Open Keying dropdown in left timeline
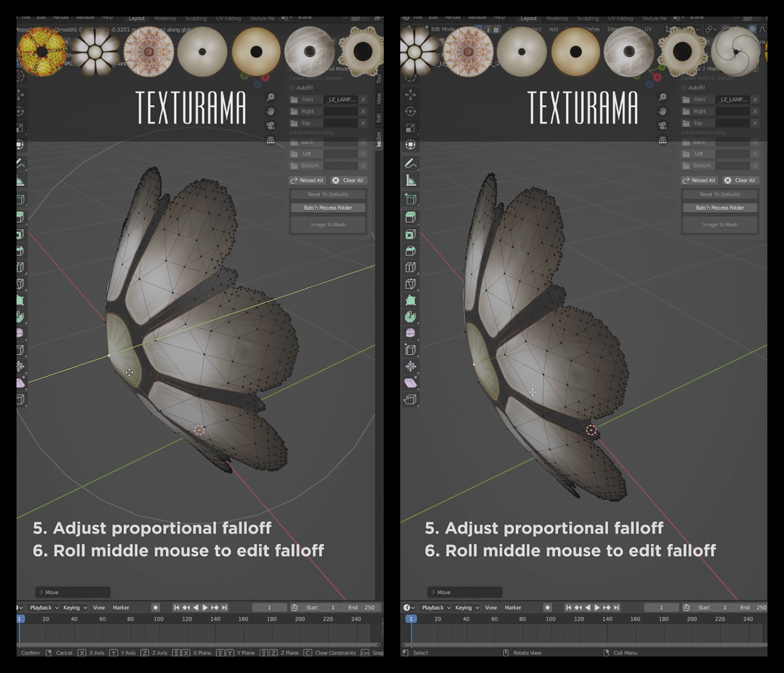The image size is (784, 673). point(74,607)
